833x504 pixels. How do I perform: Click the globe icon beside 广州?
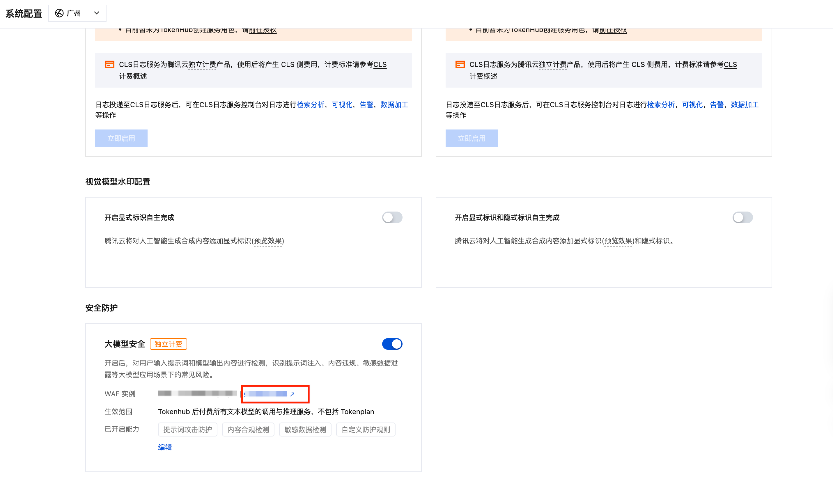pyautogui.click(x=59, y=13)
